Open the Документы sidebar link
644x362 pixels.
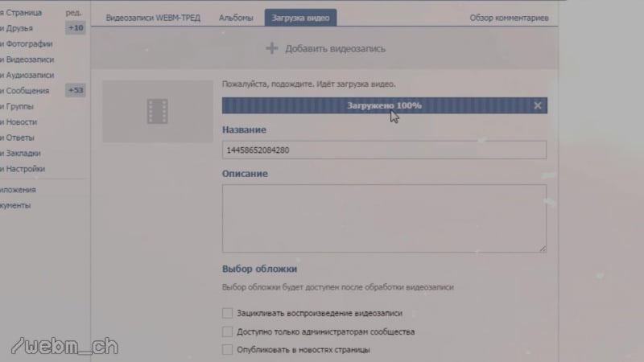coord(15,205)
